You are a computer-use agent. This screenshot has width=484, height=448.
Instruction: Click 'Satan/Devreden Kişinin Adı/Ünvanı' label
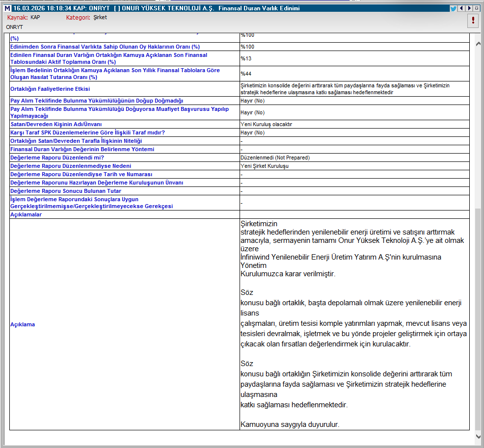coord(56,124)
